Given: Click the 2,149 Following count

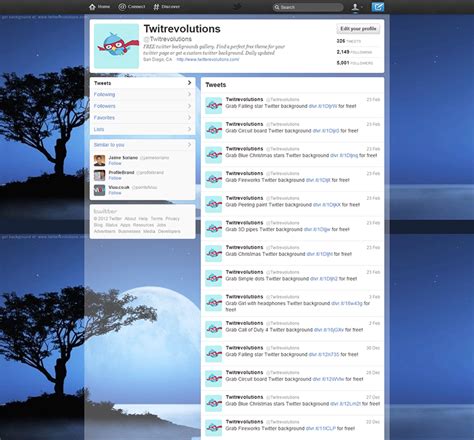Looking at the screenshot, I should click(354, 52).
